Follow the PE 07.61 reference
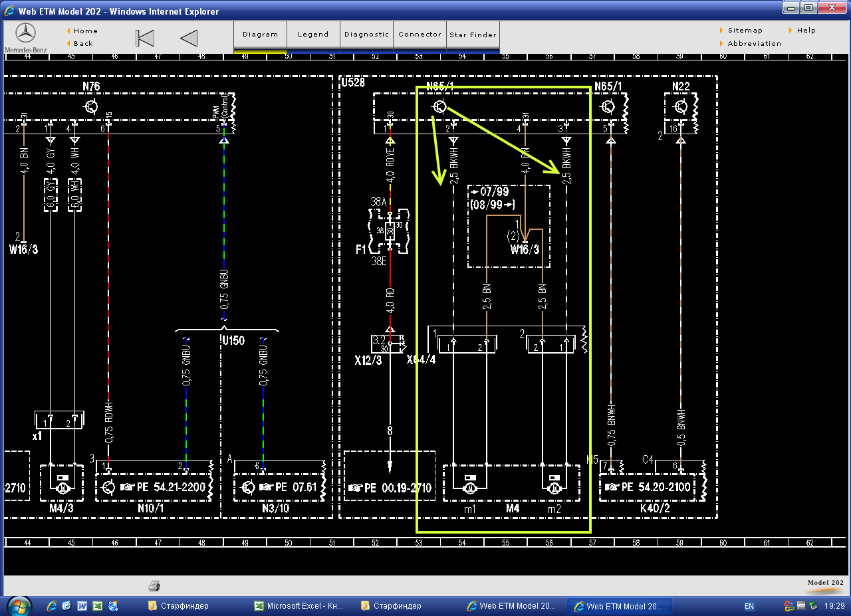The width and height of the screenshot is (851, 616). [289, 488]
